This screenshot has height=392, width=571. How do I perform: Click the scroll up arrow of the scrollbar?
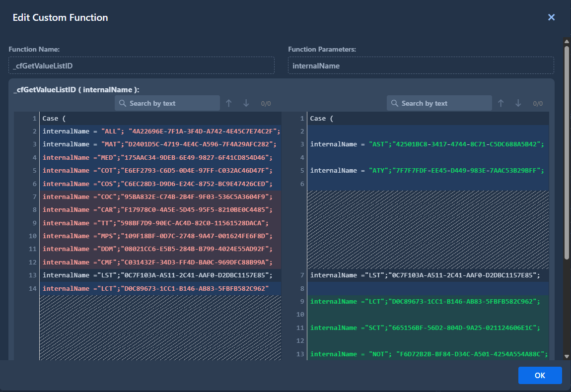tap(567, 41)
